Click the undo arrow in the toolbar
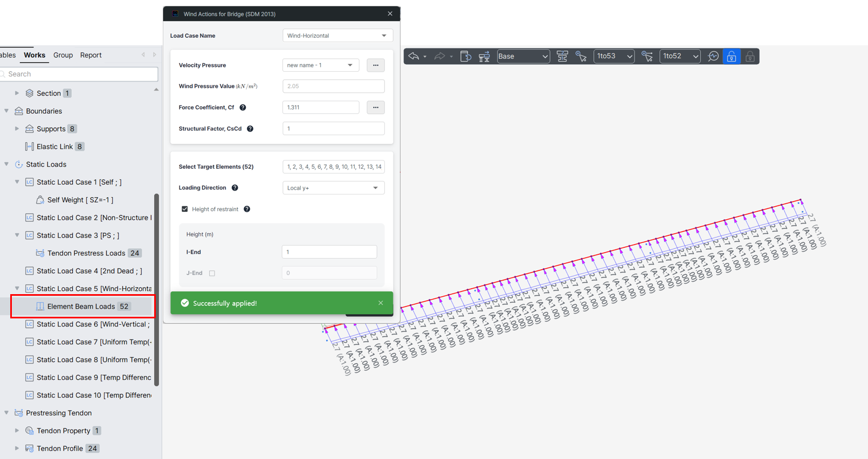 coord(414,56)
